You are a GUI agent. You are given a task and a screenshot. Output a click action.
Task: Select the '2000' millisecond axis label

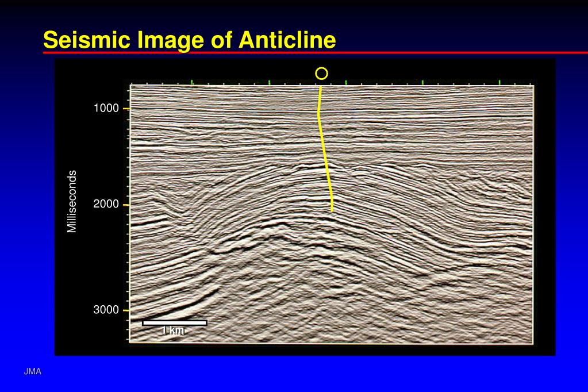click(x=106, y=205)
